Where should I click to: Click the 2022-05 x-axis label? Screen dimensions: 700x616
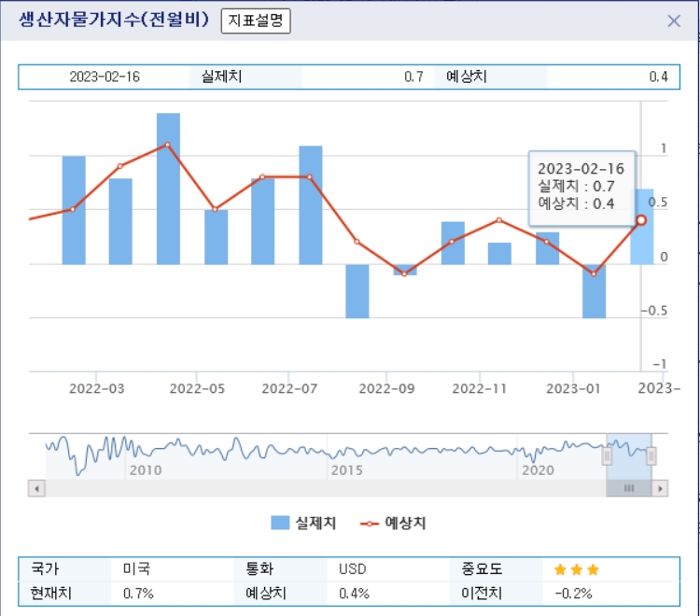point(197,388)
